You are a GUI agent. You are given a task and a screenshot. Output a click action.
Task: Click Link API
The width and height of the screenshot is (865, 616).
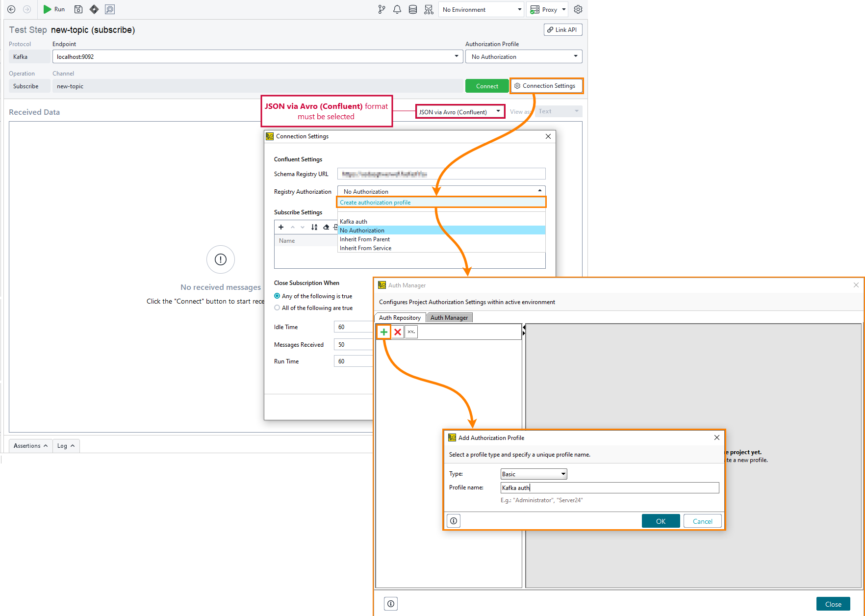click(x=562, y=29)
